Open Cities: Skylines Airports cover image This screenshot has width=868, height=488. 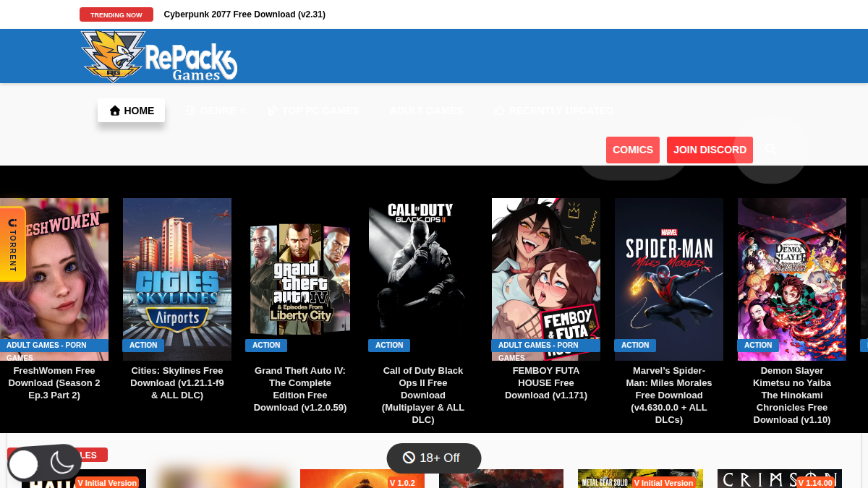[177, 279]
